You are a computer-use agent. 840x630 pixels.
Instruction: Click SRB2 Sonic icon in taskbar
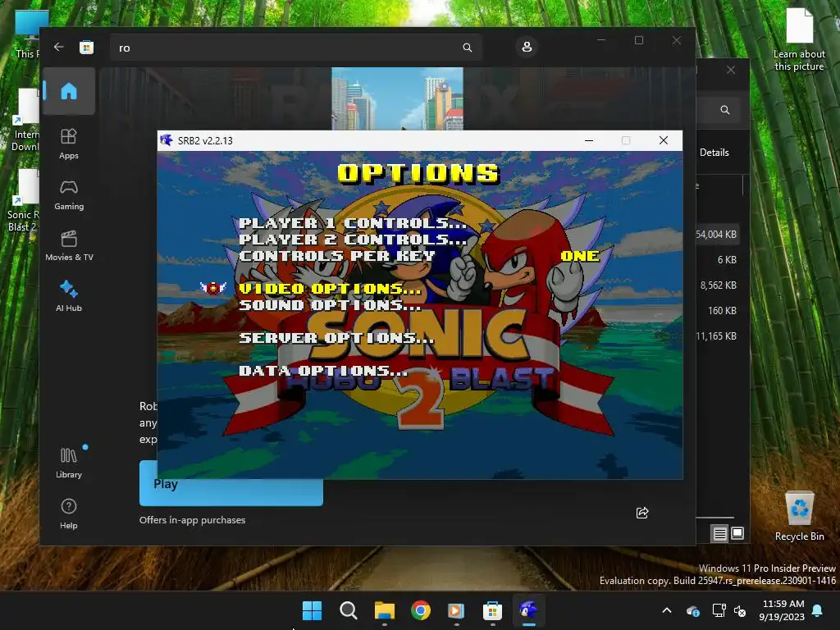(x=528, y=610)
